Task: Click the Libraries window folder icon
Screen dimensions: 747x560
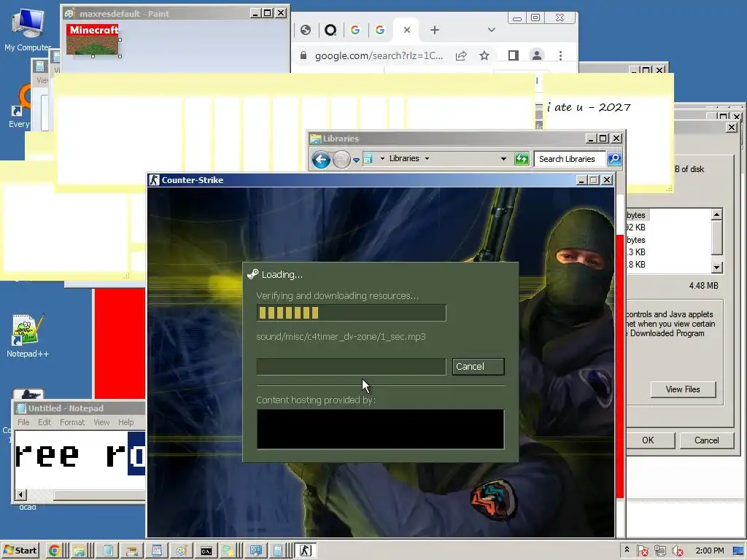Action: coord(315,139)
